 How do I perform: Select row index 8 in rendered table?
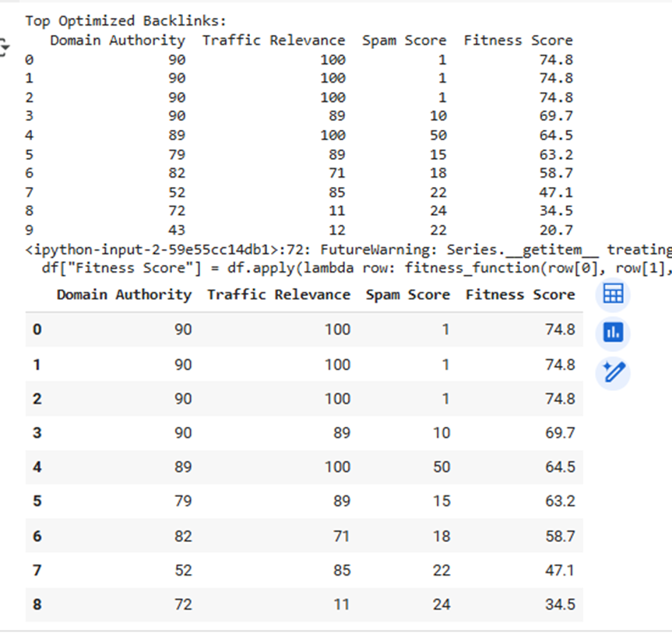(37, 604)
